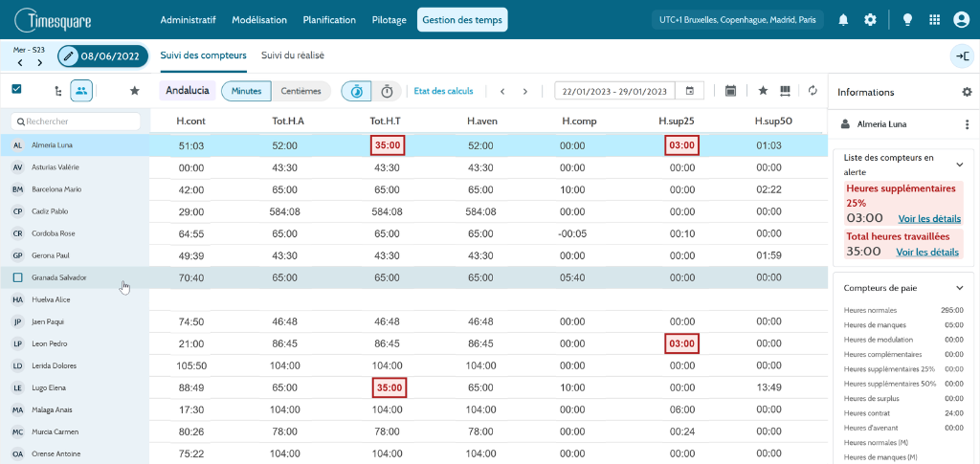Open Informations panel settings gear
This screenshot has height=464, width=980.
(967, 92)
